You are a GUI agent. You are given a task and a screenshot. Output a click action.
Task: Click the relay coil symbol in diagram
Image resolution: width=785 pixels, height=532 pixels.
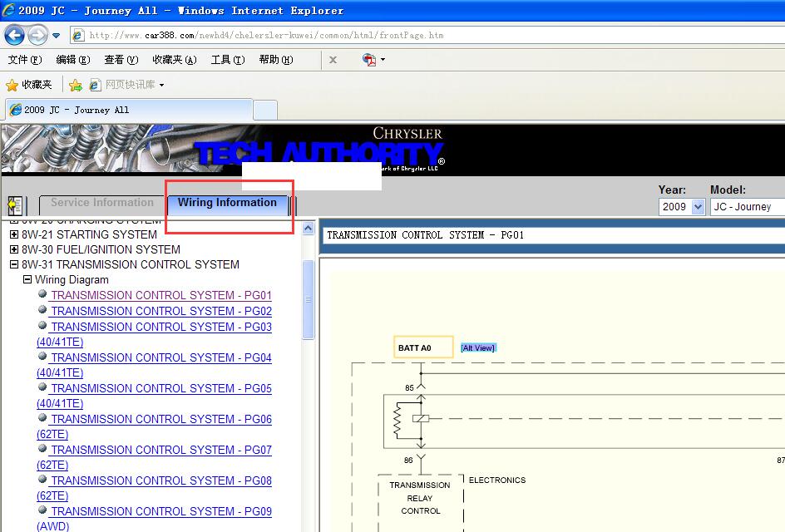click(x=421, y=418)
